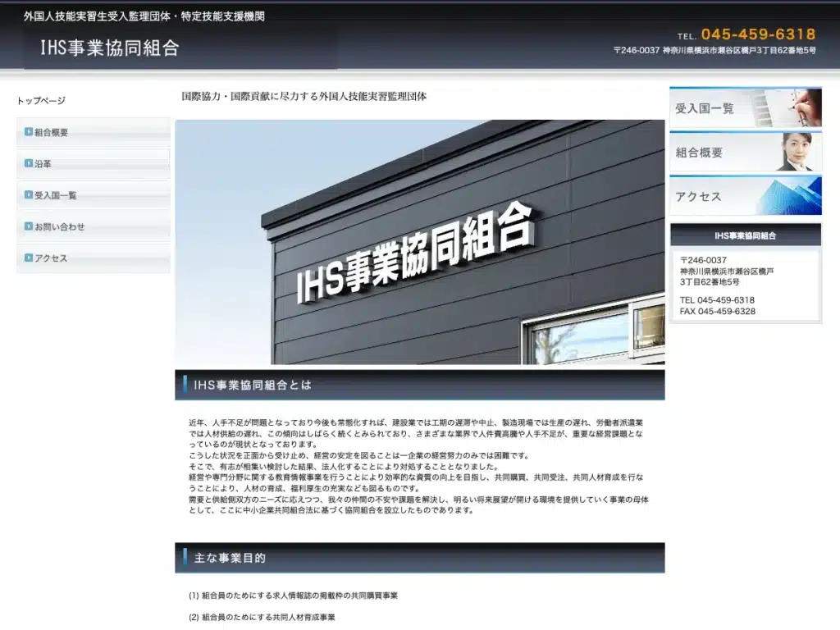Click the item (1) 求人情報誌の掲載枠の共同購買事業
Screen dimensions: 840x630
coord(293,596)
